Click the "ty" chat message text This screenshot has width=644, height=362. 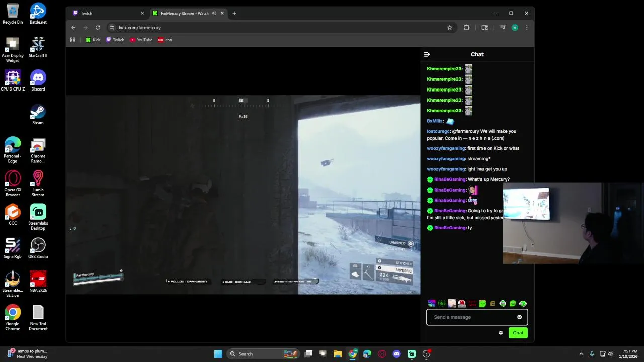[x=470, y=228]
